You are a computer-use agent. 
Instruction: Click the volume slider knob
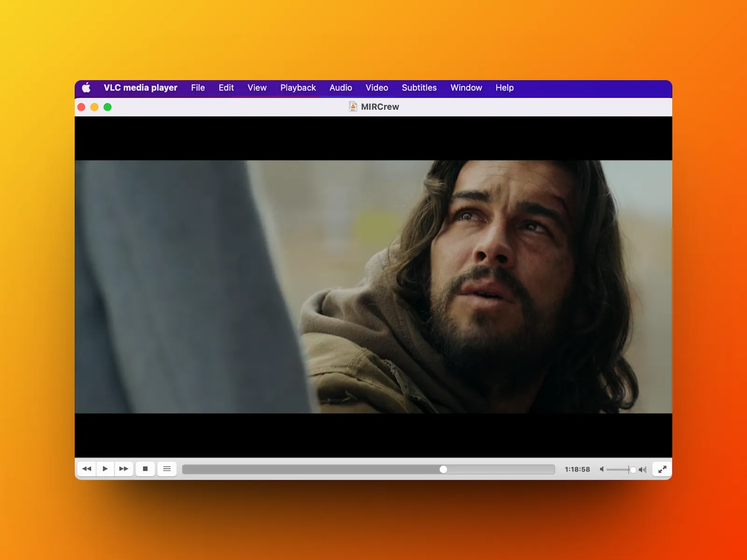coord(633,470)
